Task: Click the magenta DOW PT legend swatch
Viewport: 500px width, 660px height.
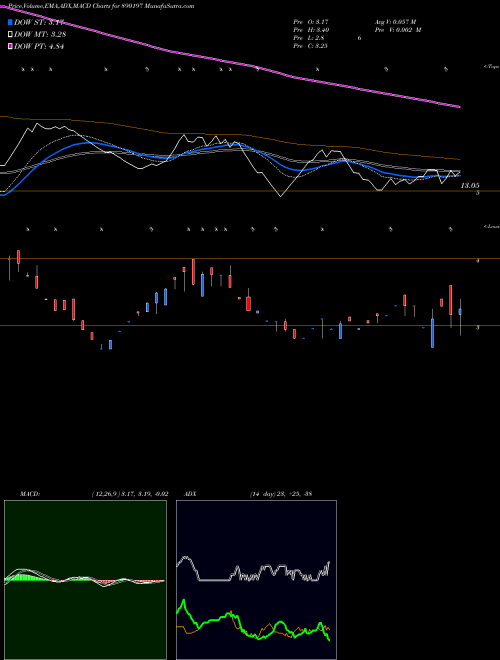Action: point(11,46)
